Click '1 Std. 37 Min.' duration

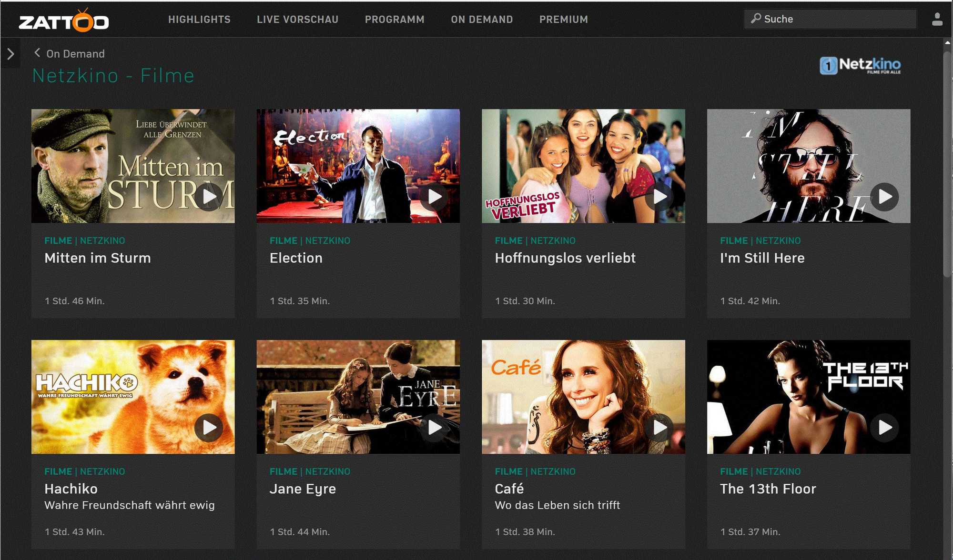750,532
